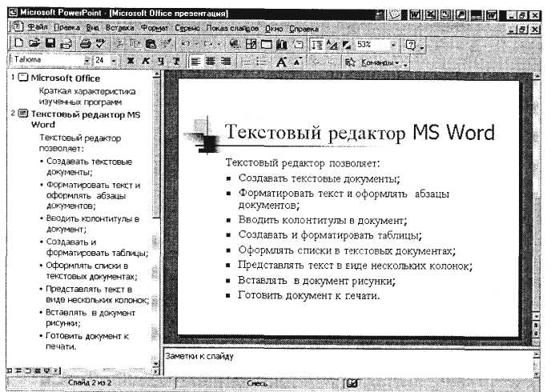This screenshot has height=392, width=555.
Task: Apply bulleted list formatting
Action: point(261,62)
